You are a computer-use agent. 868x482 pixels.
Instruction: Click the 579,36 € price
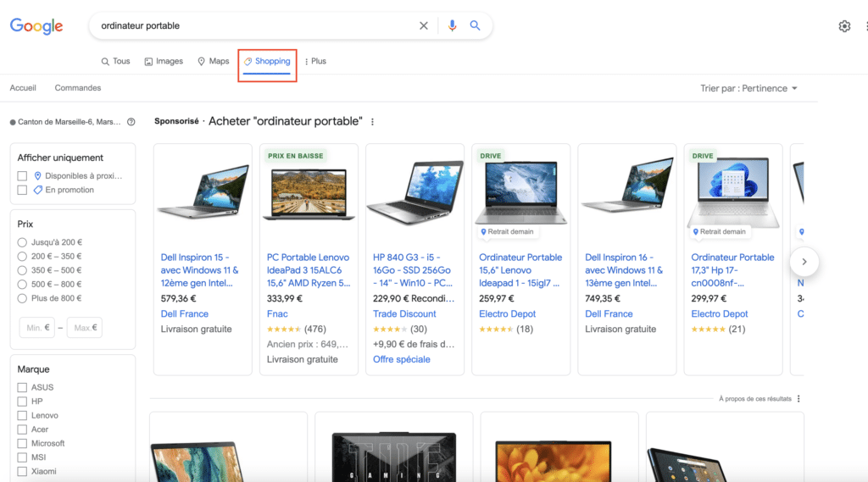178,298
